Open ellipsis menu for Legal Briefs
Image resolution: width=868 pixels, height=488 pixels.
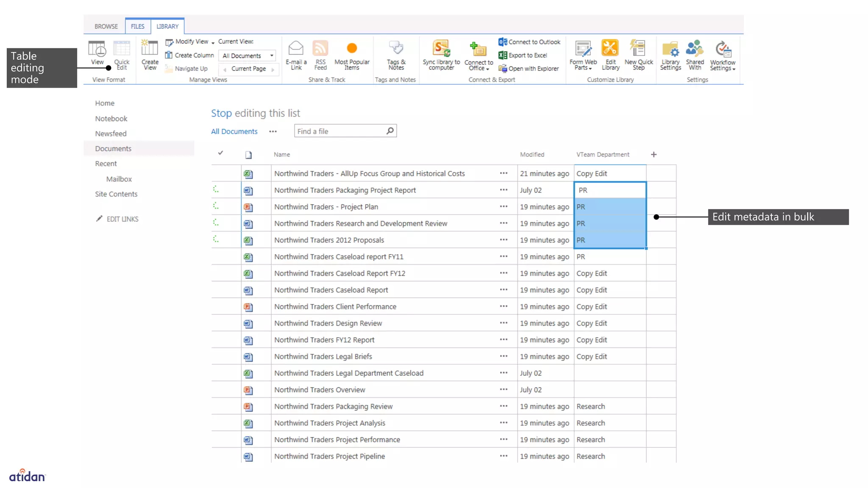[504, 356]
